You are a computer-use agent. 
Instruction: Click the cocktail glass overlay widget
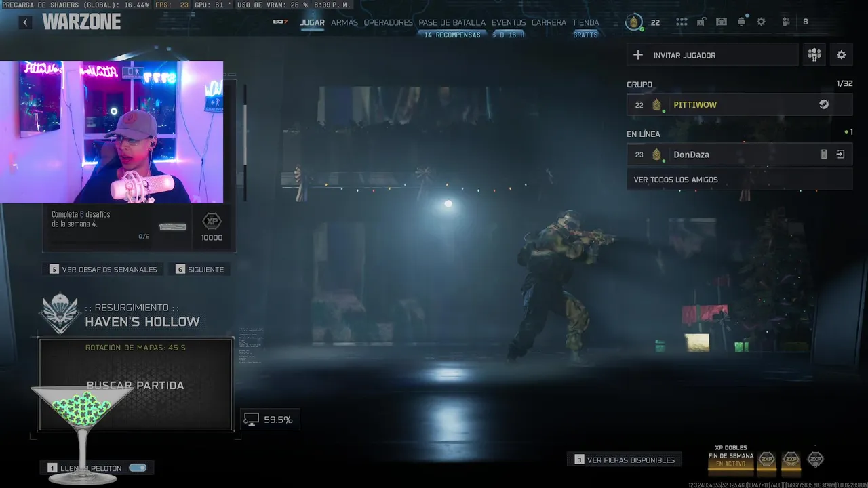82,434
